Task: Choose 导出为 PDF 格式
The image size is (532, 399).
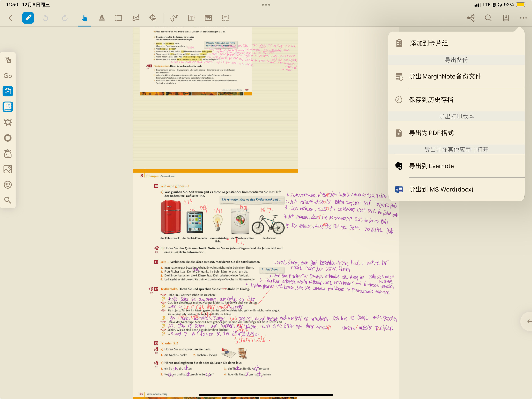Action: click(x=431, y=133)
